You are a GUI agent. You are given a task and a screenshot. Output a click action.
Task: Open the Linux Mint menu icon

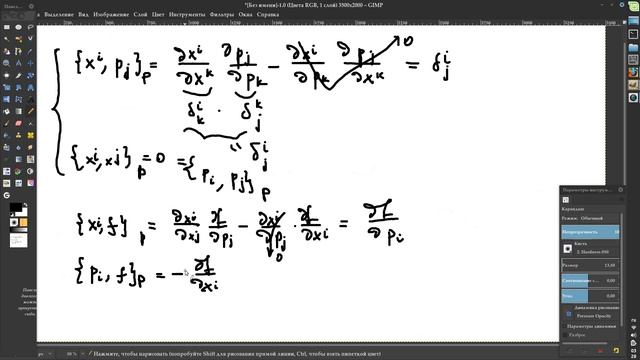click(633, 6)
